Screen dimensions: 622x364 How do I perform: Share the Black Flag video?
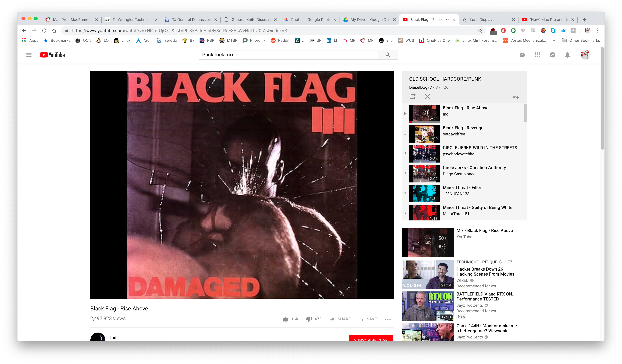coord(340,319)
